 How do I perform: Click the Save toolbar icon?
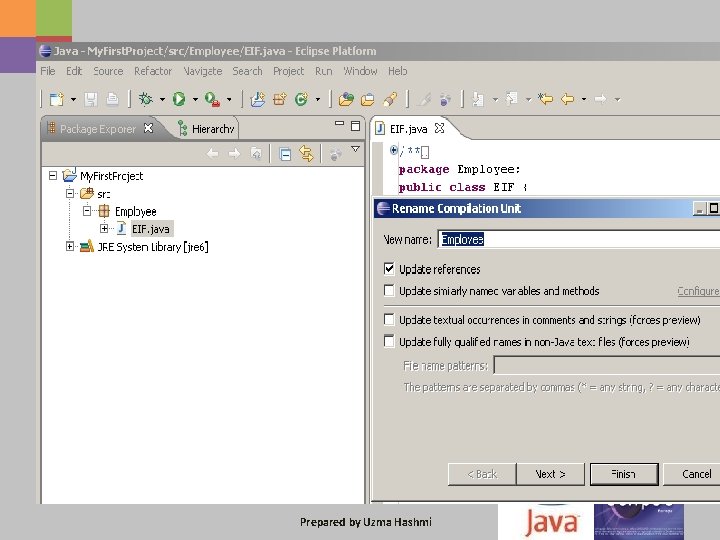(90, 99)
